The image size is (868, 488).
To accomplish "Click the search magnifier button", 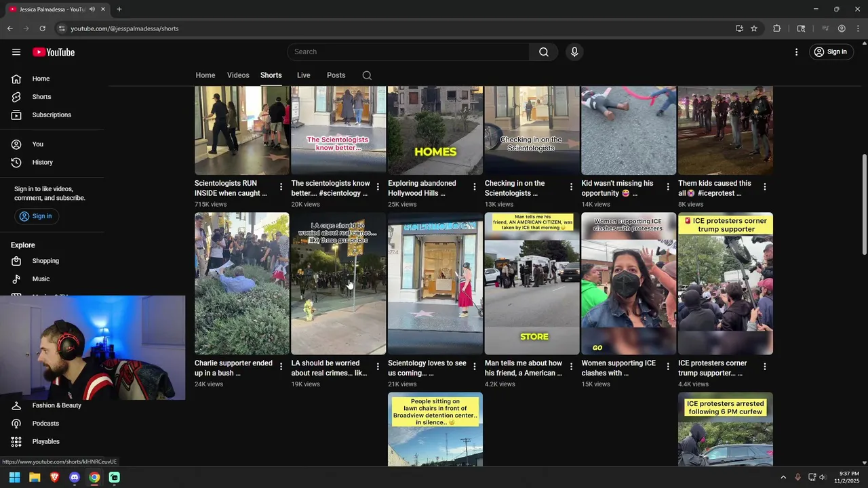I will point(544,52).
